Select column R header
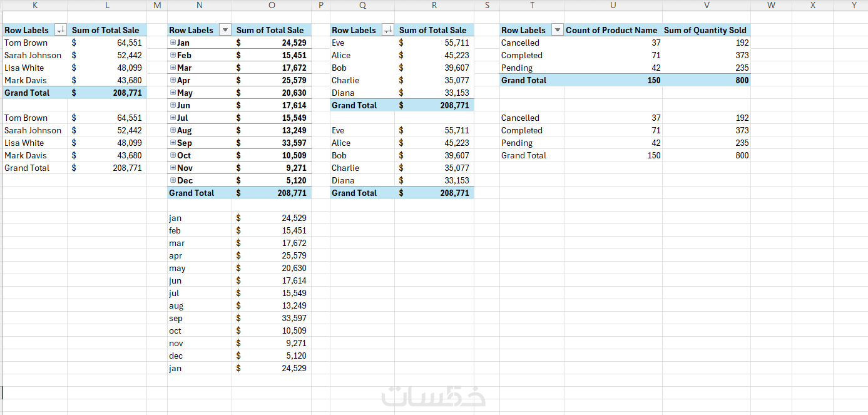This screenshot has width=868, height=415. [x=434, y=5]
